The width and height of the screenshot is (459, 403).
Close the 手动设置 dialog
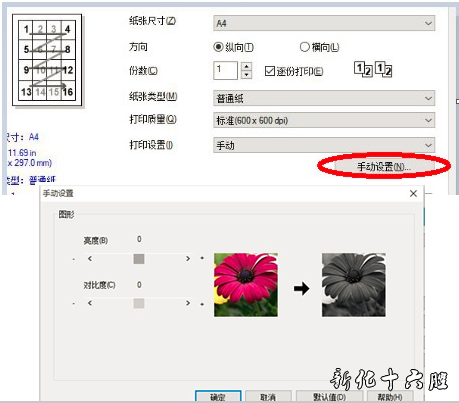tap(413, 194)
